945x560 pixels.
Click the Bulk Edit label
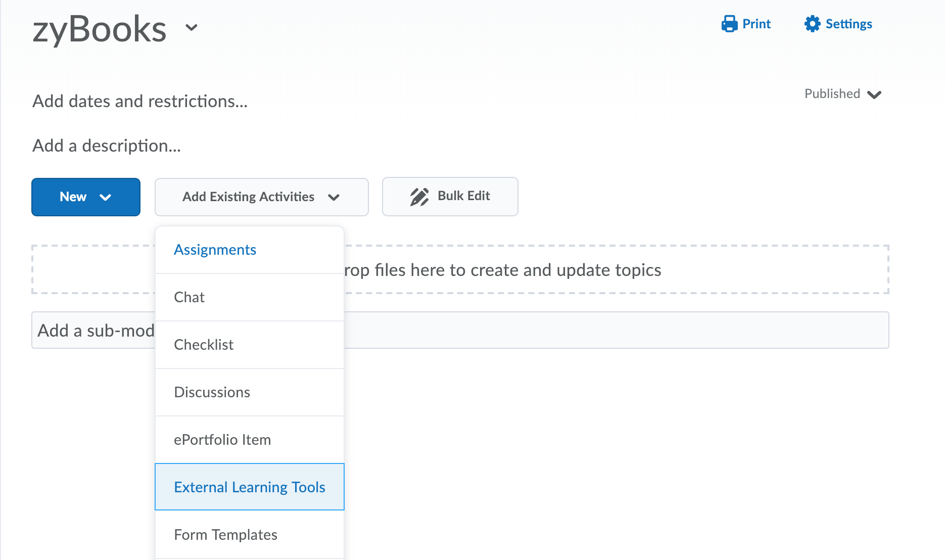click(464, 196)
